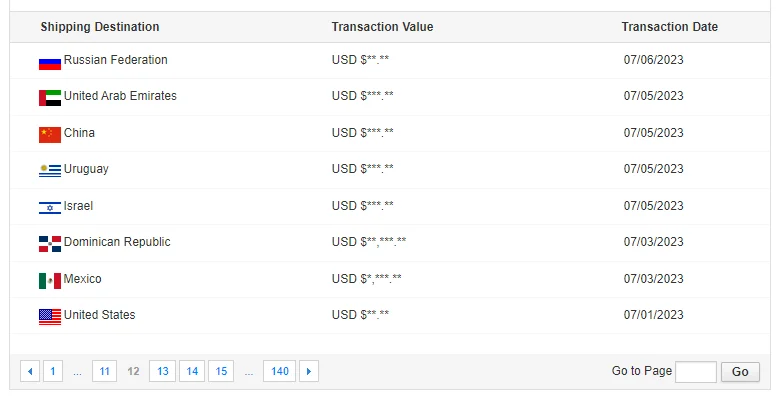The width and height of the screenshot is (783, 409).
Task: Jump to last page 140
Action: [x=280, y=372]
